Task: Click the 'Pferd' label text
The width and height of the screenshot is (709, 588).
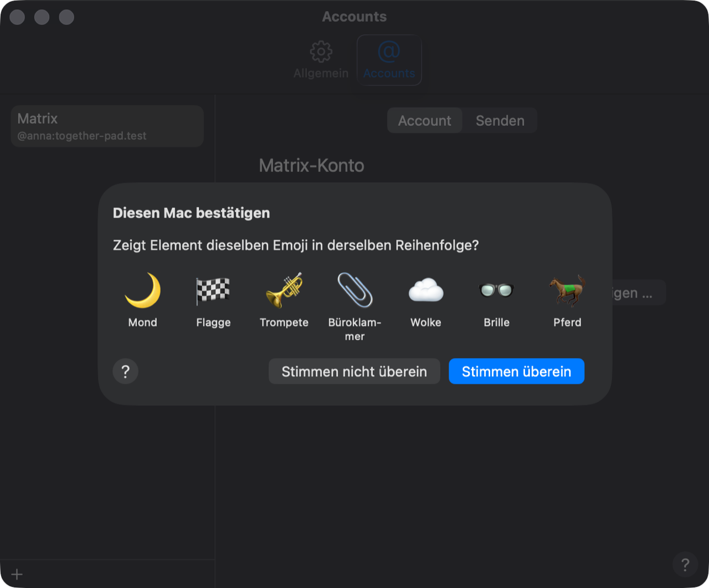Action: point(567,323)
